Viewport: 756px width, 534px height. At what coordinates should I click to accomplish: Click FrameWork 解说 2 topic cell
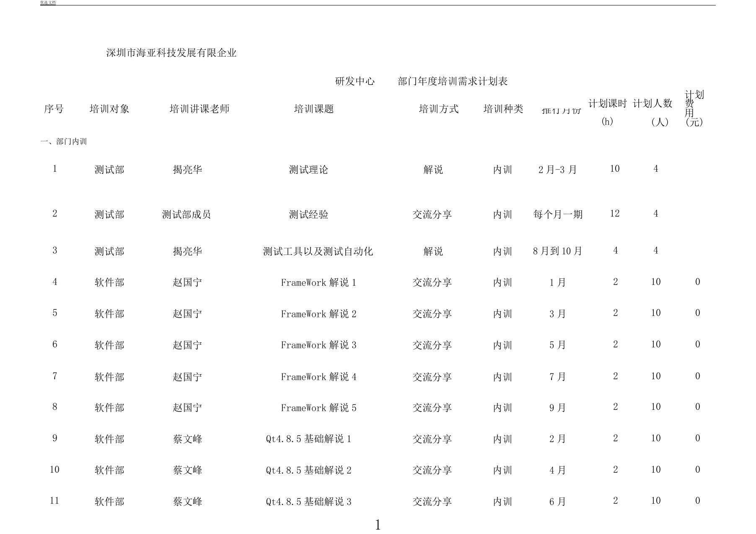(318, 314)
